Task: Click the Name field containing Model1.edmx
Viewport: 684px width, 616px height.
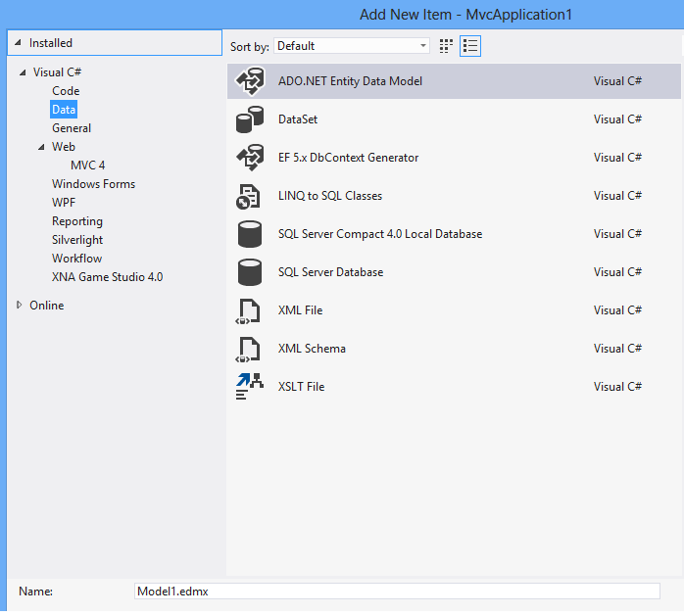Action: tap(397, 592)
